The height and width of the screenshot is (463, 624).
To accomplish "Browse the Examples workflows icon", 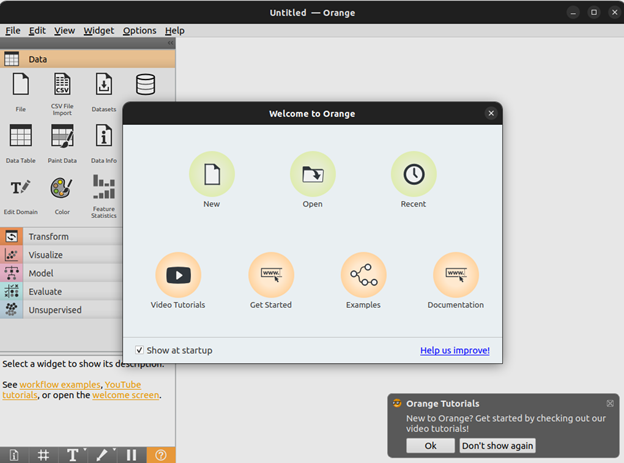I will tap(363, 275).
